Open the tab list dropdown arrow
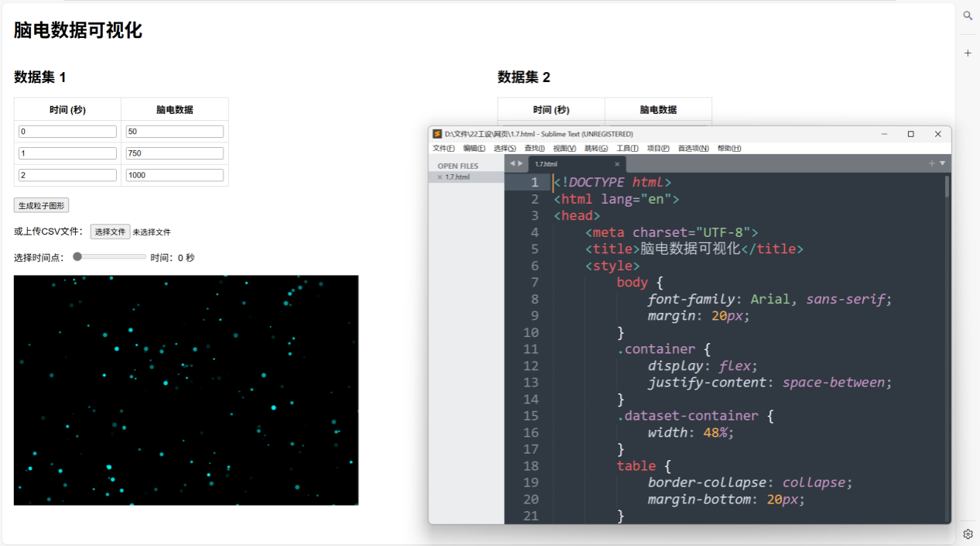The image size is (980, 546). pos(942,163)
